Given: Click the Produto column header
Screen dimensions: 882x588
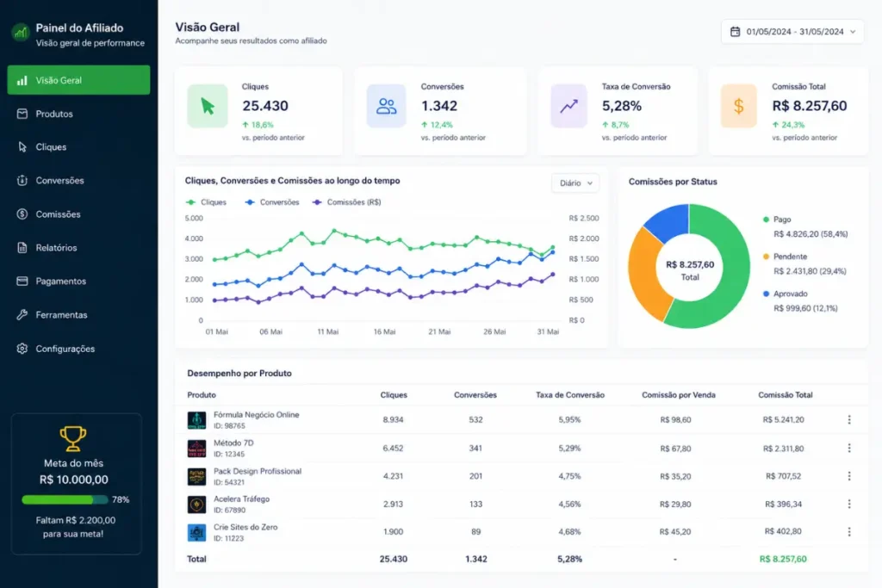Looking at the screenshot, I should pos(202,395).
